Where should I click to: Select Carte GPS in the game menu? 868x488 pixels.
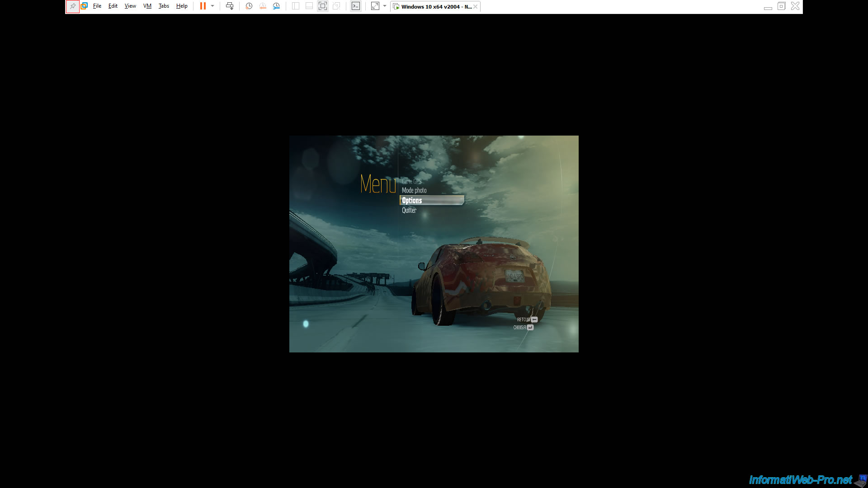[x=411, y=182]
